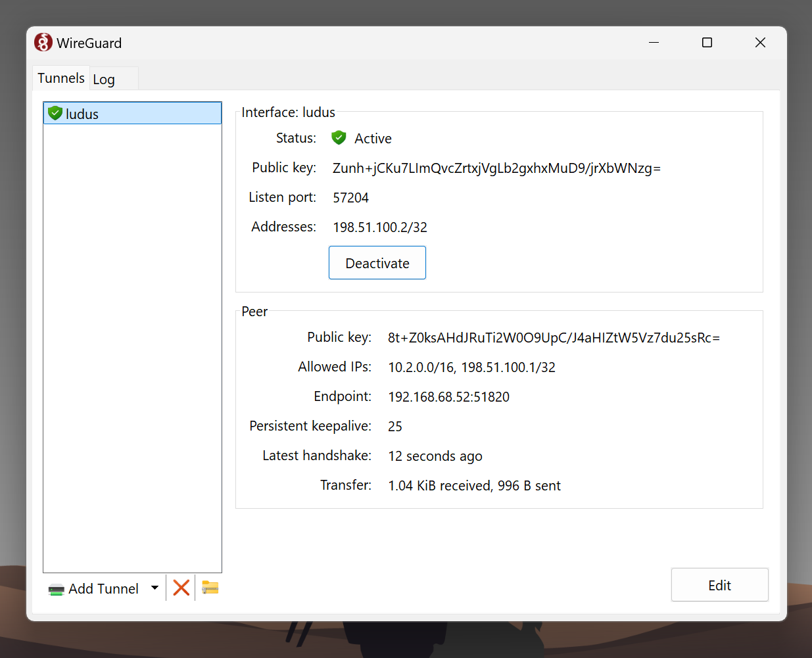Click the green shield icon beside ludus tunnel
The height and width of the screenshot is (658, 812).
tap(55, 114)
